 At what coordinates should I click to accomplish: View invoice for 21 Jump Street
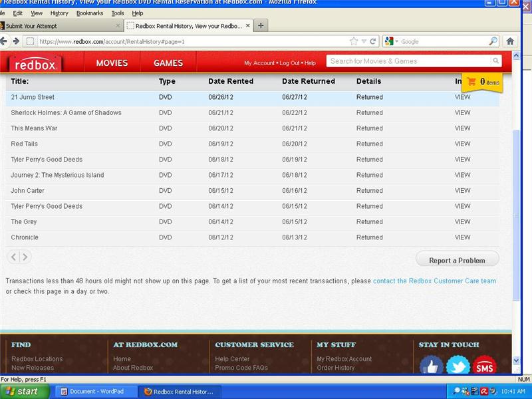[462, 97]
